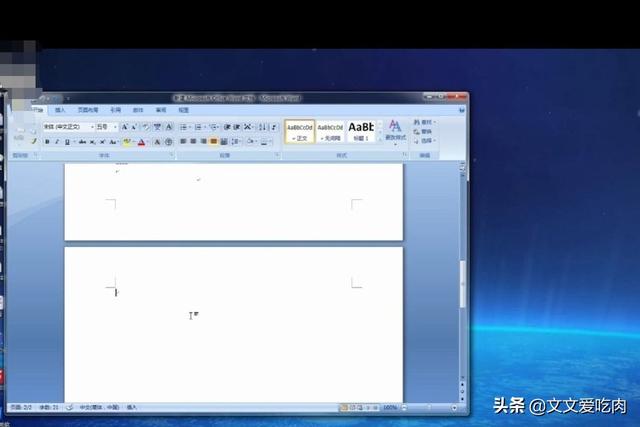Viewport: 640px width, 427px height.
Task: Click the language indicator in status bar
Action: coord(99,407)
